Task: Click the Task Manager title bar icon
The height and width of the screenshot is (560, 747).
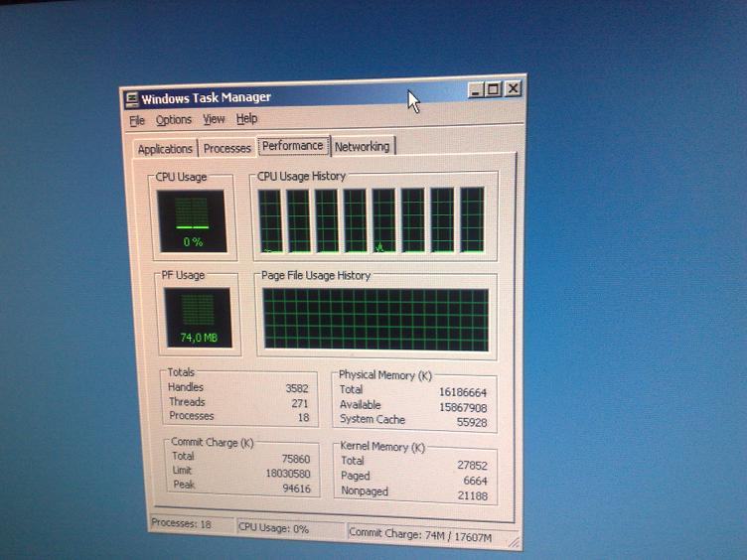Action: [131, 99]
